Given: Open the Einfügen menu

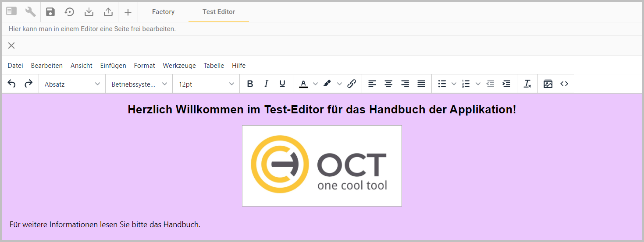Looking at the screenshot, I should coord(113,66).
